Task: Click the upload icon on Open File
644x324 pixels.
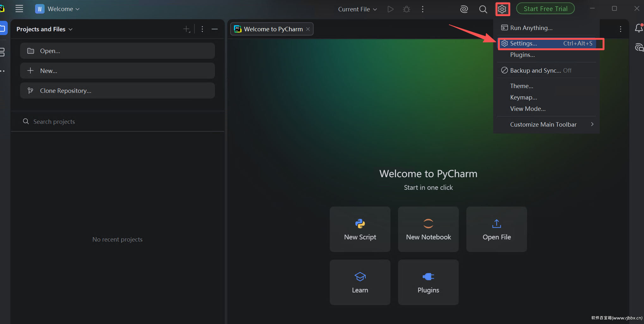Action: pyautogui.click(x=497, y=224)
